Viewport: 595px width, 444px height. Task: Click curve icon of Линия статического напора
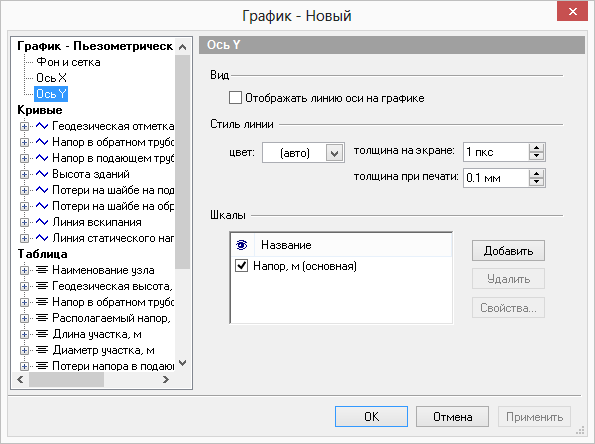(x=42, y=238)
